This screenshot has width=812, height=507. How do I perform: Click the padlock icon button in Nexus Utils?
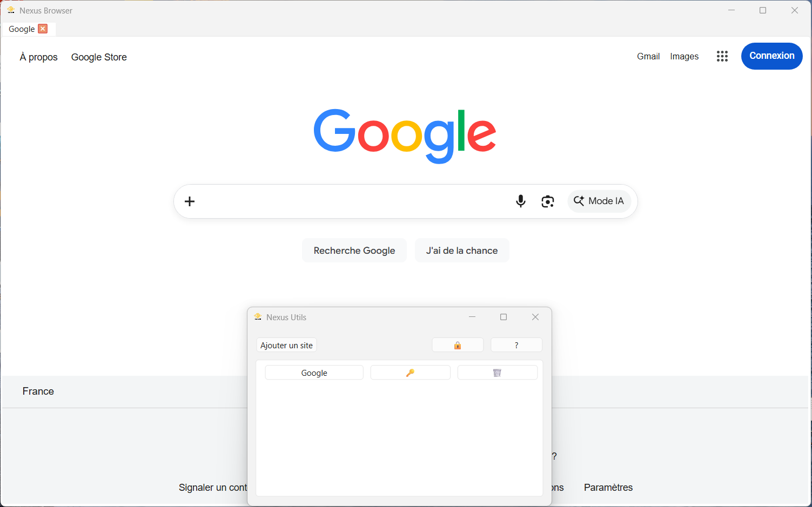pyautogui.click(x=458, y=346)
